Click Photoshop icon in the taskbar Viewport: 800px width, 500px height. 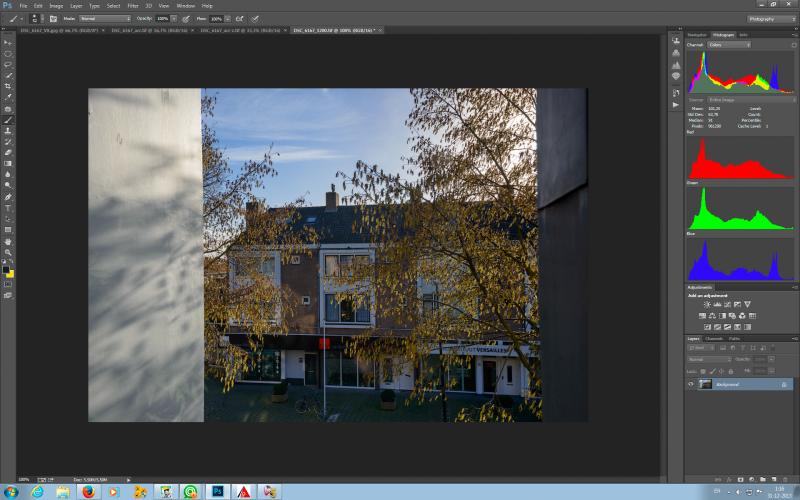pyautogui.click(x=218, y=492)
